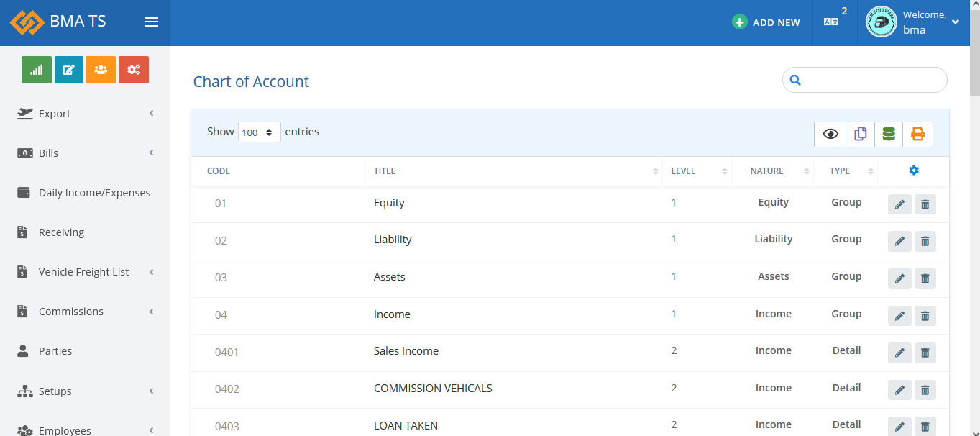Open Daily Income/Expenses from sidebar
Screen dimensions: 980x436
pyautogui.click(x=94, y=193)
